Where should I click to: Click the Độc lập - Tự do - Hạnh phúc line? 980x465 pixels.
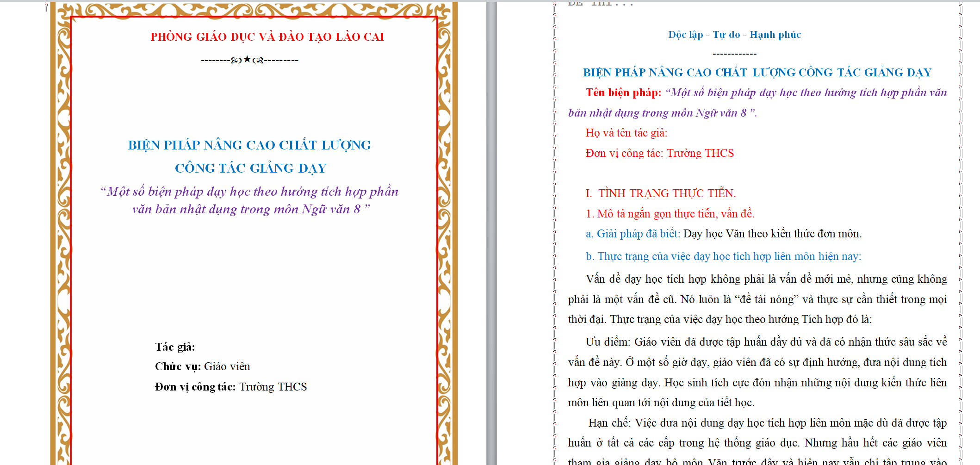coord(734,35)
